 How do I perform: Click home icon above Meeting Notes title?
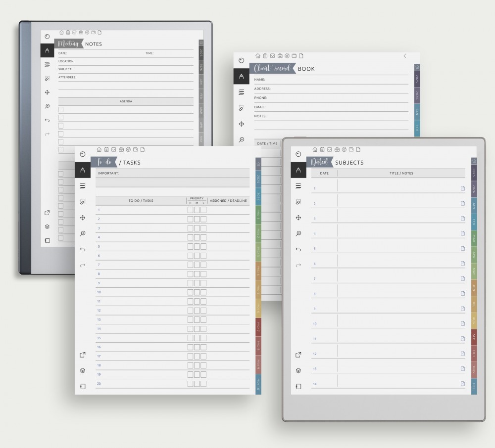coord(61,33)
